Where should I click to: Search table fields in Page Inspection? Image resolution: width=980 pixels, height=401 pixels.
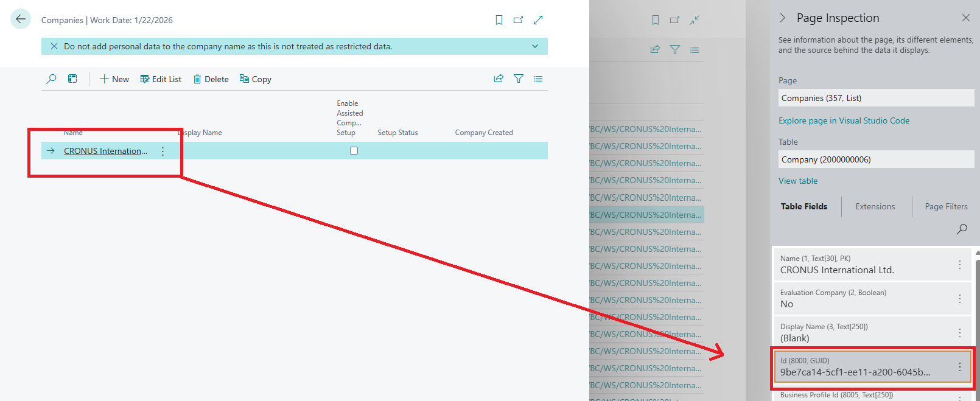(x=962, y=229)
